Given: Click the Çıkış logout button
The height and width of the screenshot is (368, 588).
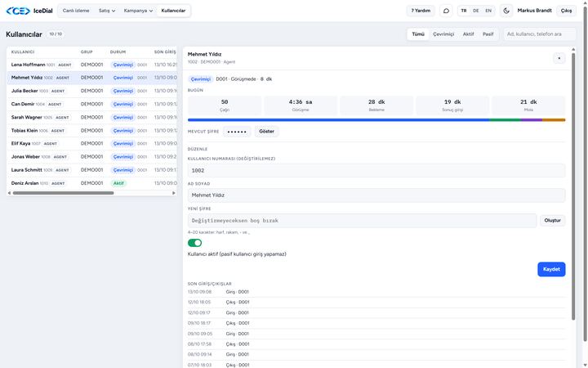Looking at the screenshot, I should click(x=566, y=11).
